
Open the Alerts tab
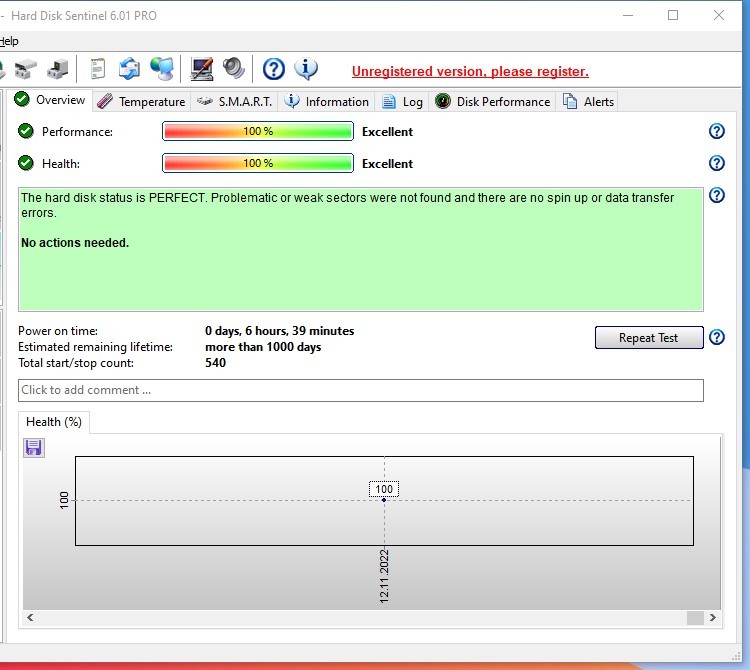587,101
